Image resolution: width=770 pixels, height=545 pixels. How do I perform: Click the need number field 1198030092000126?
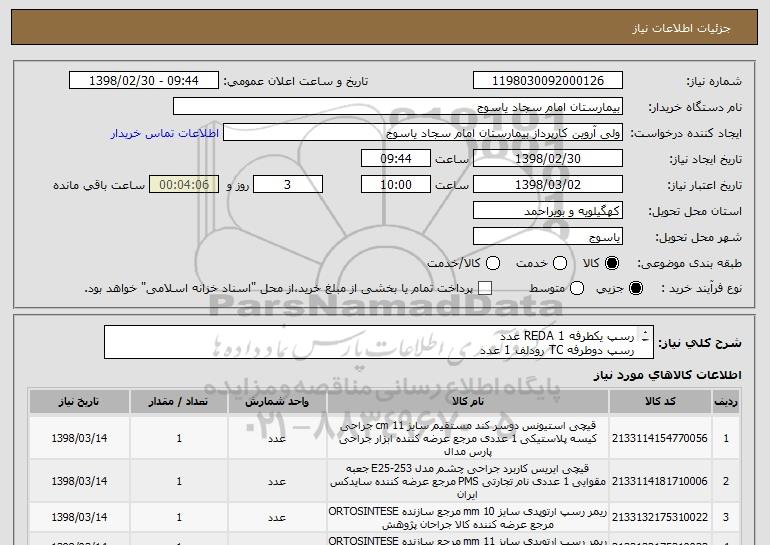[548, 81]
